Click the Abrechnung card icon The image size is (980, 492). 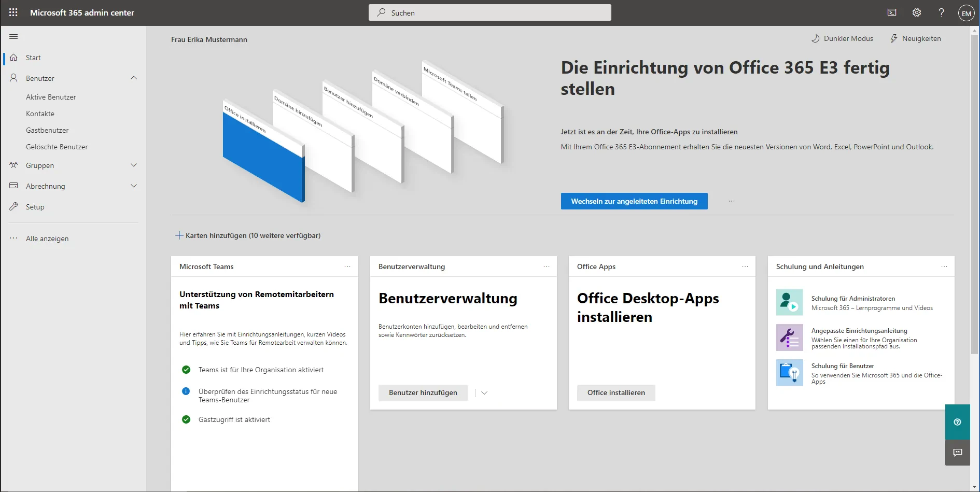click(14, 186)
